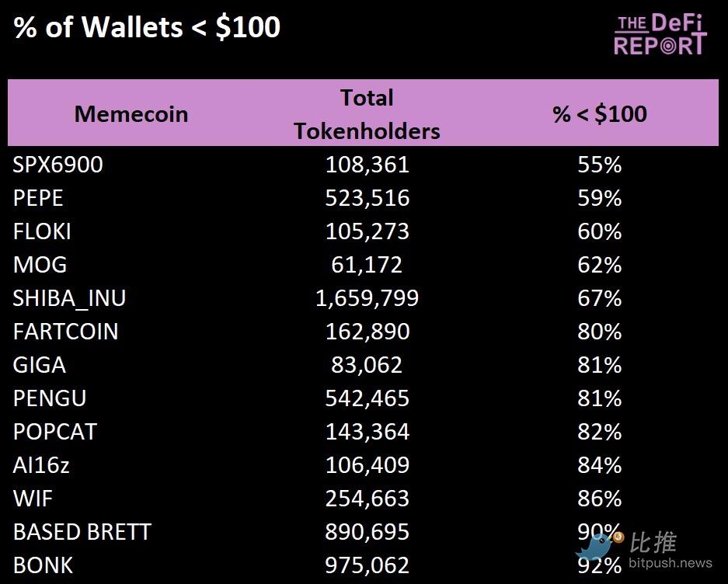Select WIF percentage value 86%
728x584 pixels.
pyautogui.click(x=599, y=499)
